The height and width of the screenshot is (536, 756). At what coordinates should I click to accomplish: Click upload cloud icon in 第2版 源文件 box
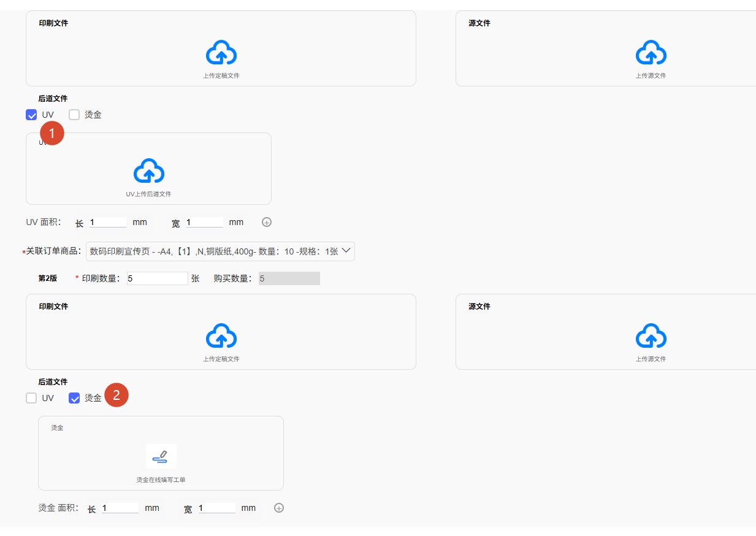[651, 337]
